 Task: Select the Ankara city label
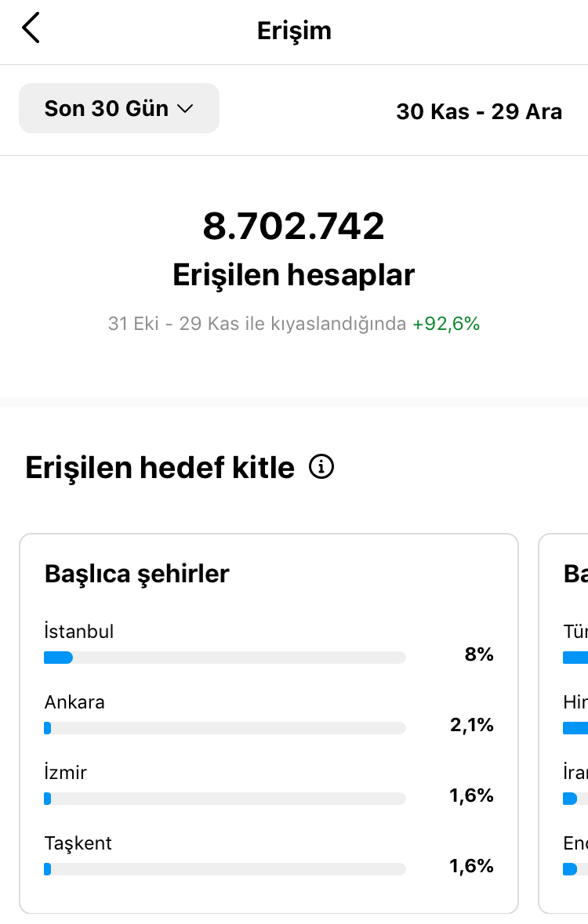[74, 702]
